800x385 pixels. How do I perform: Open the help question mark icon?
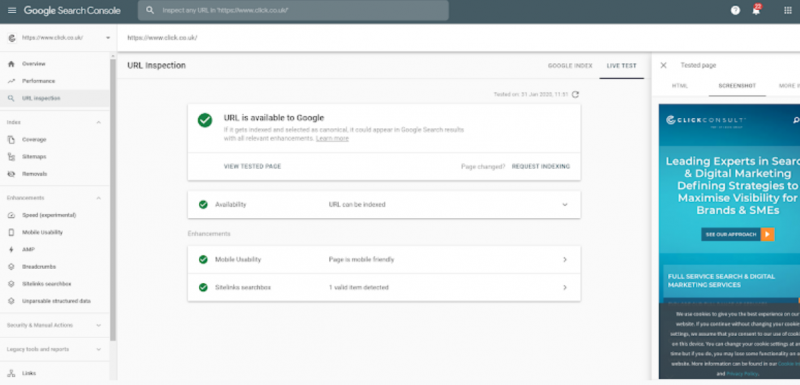pyautogui.click(x=735, y=10)
